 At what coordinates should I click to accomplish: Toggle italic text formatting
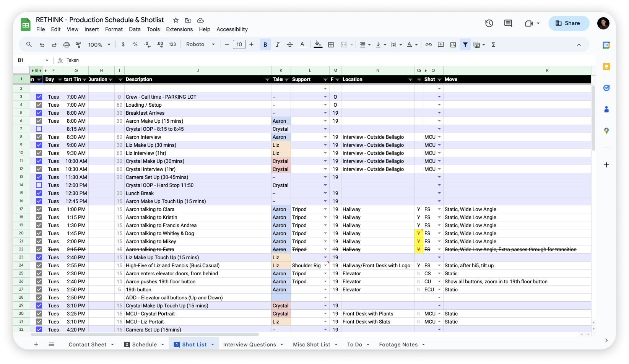(x=278, y=45)
